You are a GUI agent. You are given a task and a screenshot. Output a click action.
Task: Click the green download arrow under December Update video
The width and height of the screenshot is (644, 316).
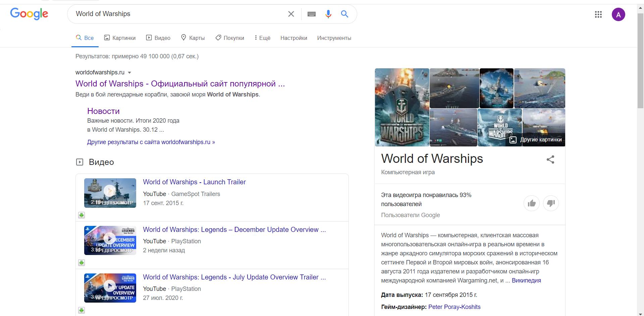[82, 263]
